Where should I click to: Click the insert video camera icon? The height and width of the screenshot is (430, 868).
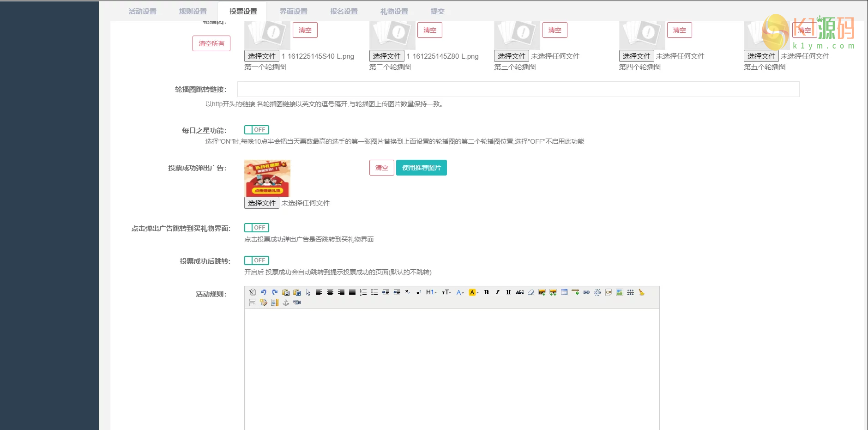click(297, 303)
